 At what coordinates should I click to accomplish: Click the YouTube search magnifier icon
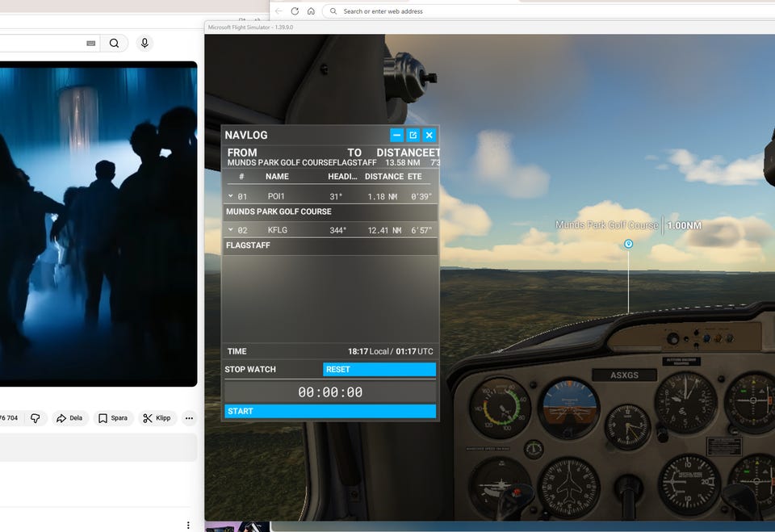click(114, 44)
